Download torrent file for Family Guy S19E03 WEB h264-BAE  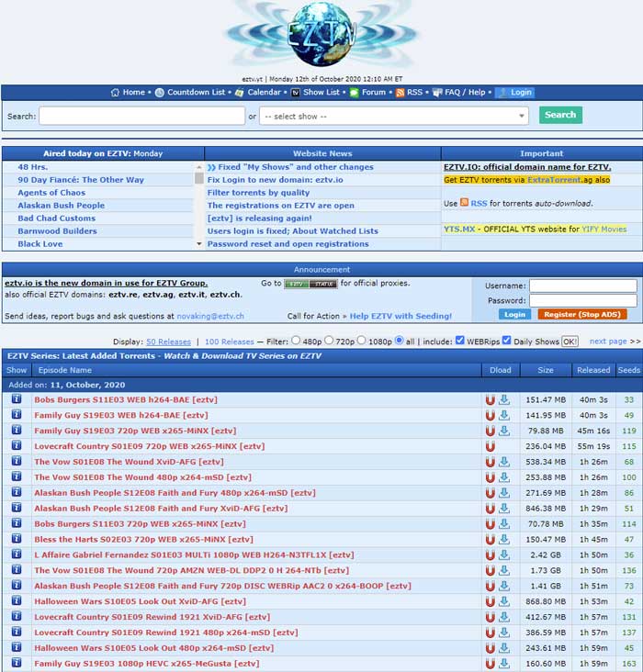click(x=504, y=415)
